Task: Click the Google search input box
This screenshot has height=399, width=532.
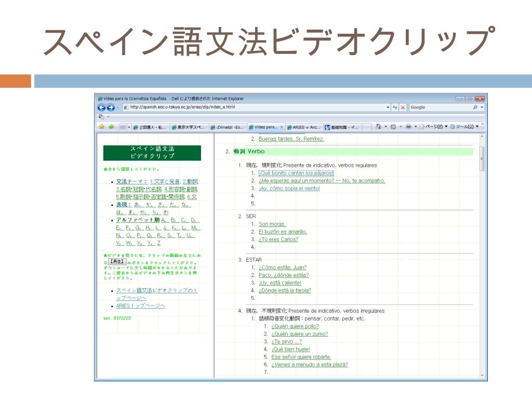Action: (x=441, y=107)
